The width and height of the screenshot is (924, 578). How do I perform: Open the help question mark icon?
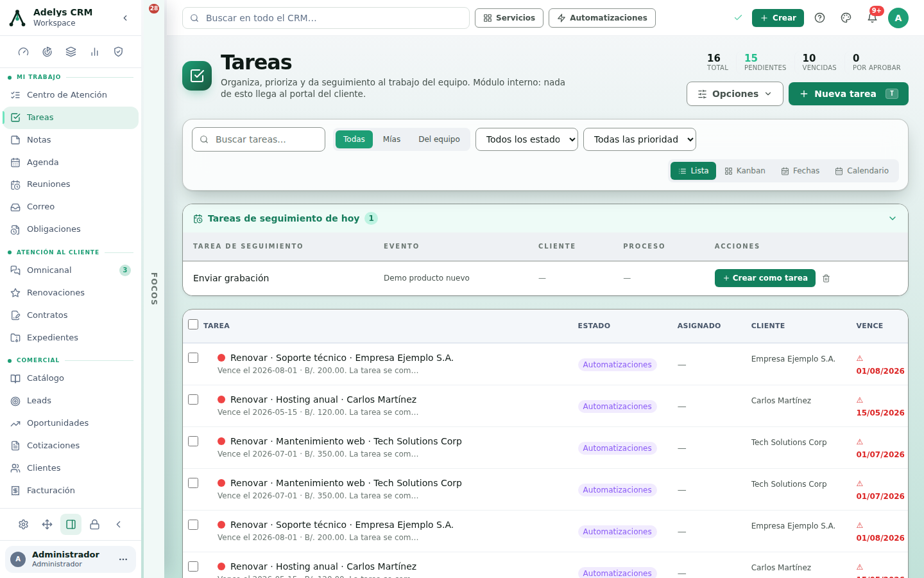pos(819,18)
